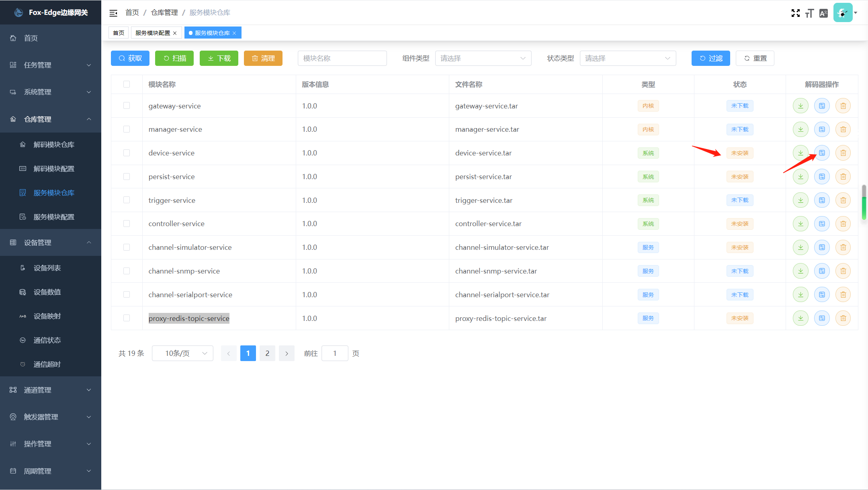Open the user avatar menu
This screenshot has height=490, width=868.
[x=845, y=12]
